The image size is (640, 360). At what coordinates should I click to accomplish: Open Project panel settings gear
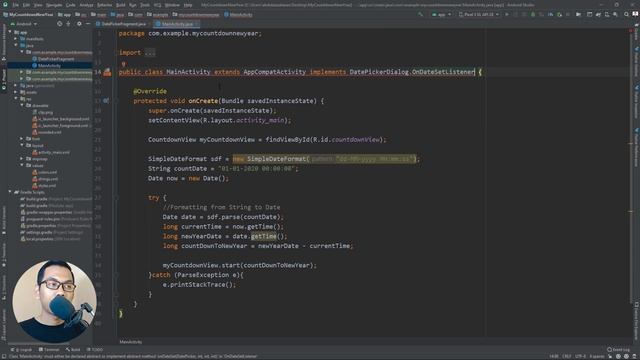[x=79, y=24]
